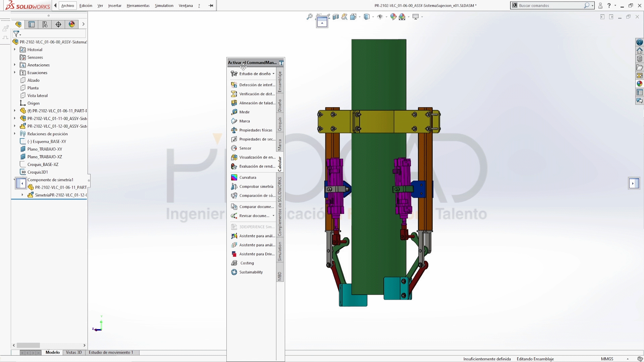Open the Insertar menu

(x=115, y=6)
